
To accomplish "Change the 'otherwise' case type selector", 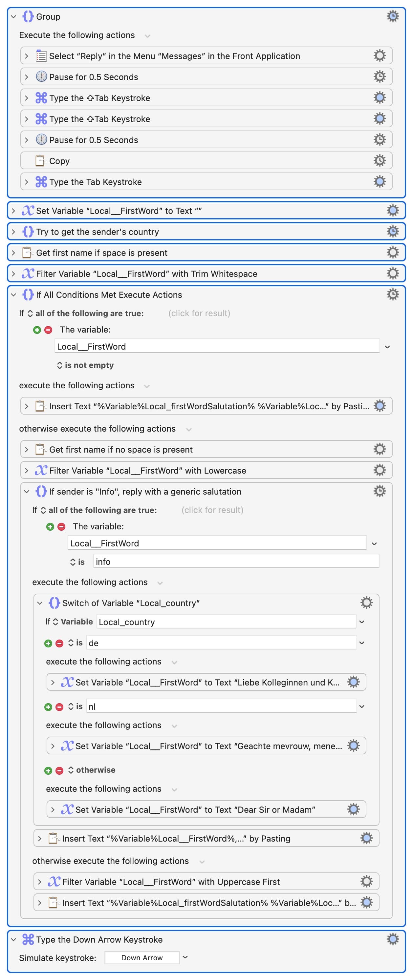I will tap(92, 770).
